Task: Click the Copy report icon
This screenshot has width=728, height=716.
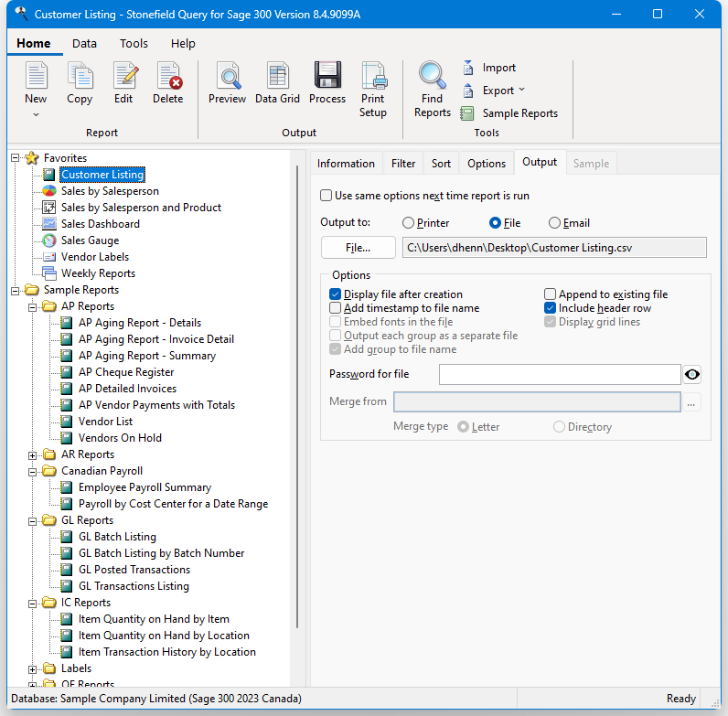Action: coord(80,76)
